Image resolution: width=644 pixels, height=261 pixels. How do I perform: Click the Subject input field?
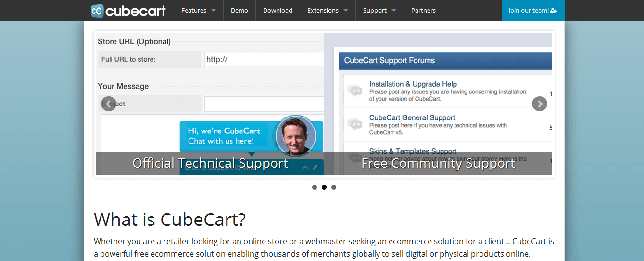tap(264, 104)
